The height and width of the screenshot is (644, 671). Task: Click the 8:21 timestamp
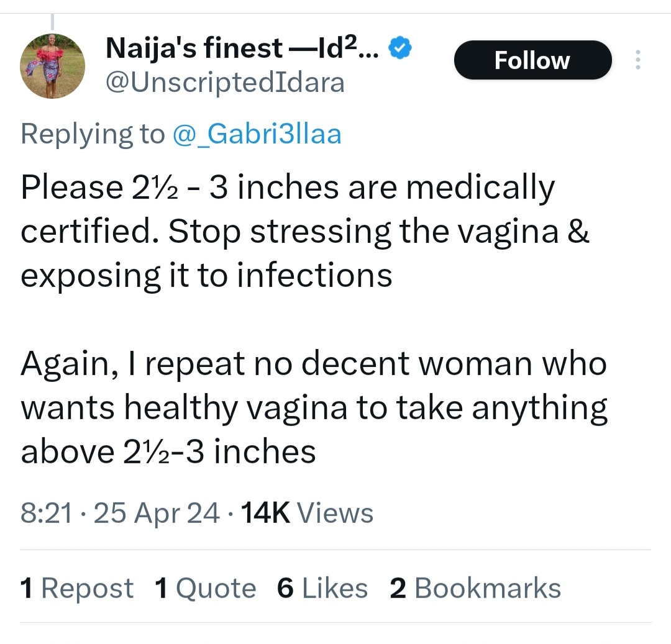(x=46, y=513)
